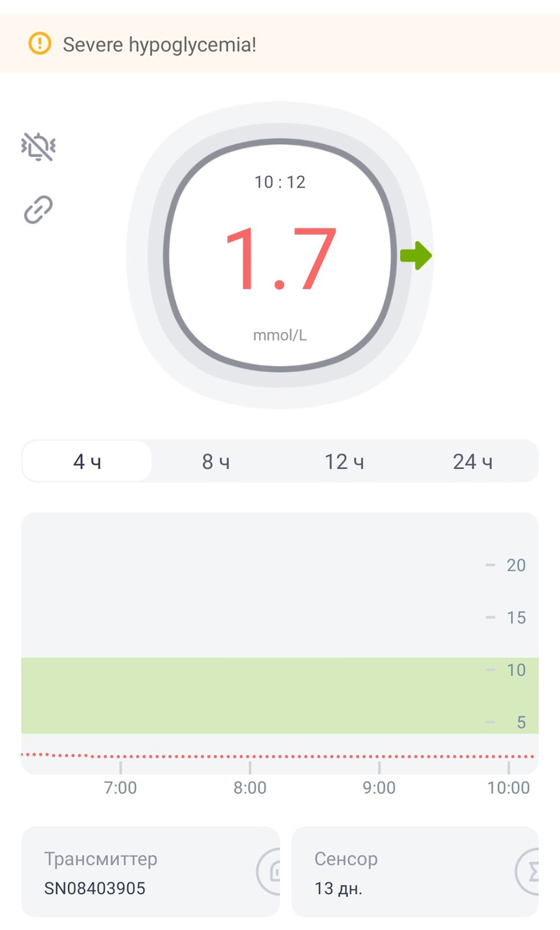Screen dimensions: 560x930
Task: Tap the Сенсор card icon
Action: [x=528, y=871]
